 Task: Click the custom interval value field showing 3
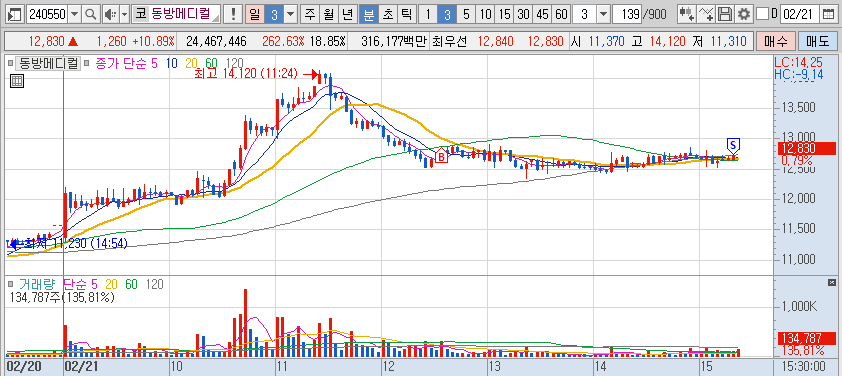pos(584,15)
